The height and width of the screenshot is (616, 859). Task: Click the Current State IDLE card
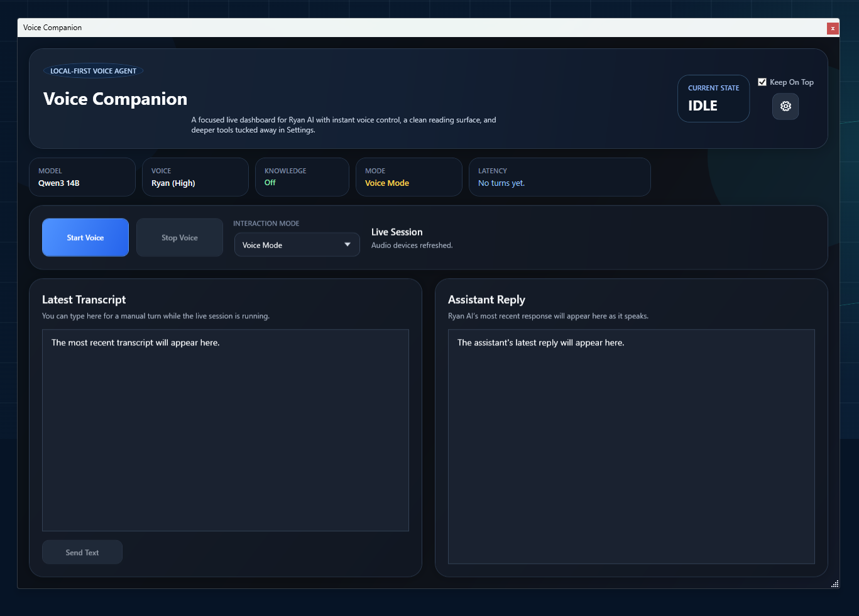(x=713, y=99)
